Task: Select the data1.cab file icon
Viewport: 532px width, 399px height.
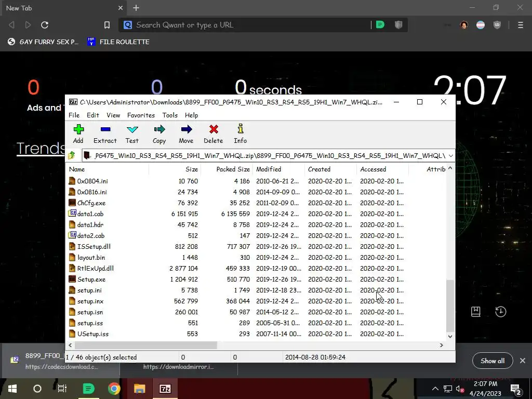Action: [x=72, y=214]
